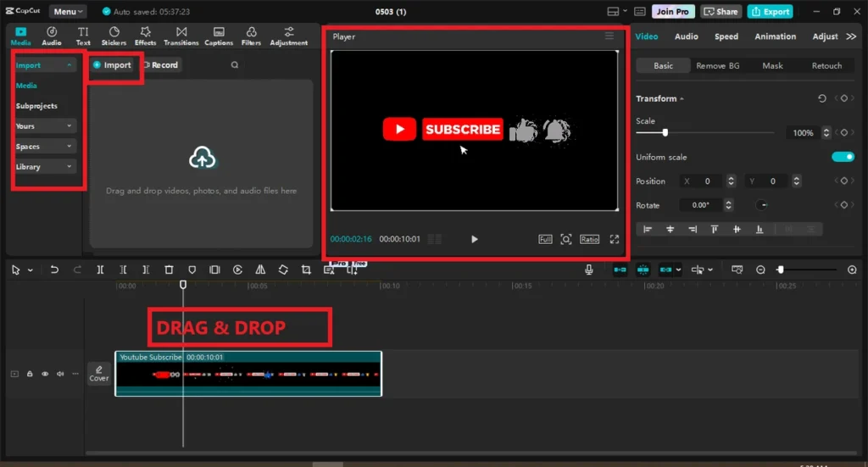Click the timeline zoom-in magnifier
Image resolution: width=868 pixels, height=467 pixels.
(x=852, y=270)
